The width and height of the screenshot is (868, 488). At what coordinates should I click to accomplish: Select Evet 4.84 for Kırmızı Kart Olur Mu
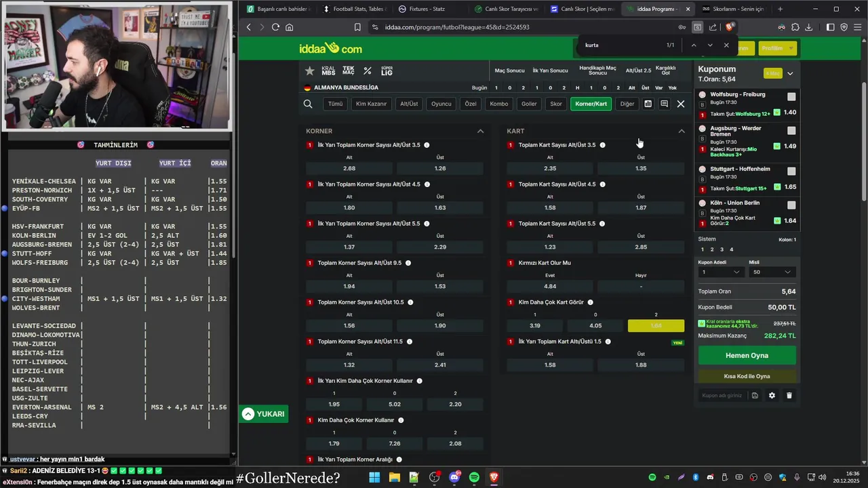point(550,286)
